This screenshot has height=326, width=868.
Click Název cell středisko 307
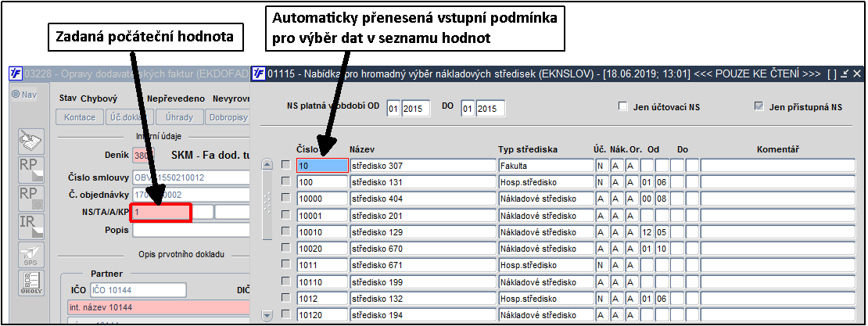(423, 166)
